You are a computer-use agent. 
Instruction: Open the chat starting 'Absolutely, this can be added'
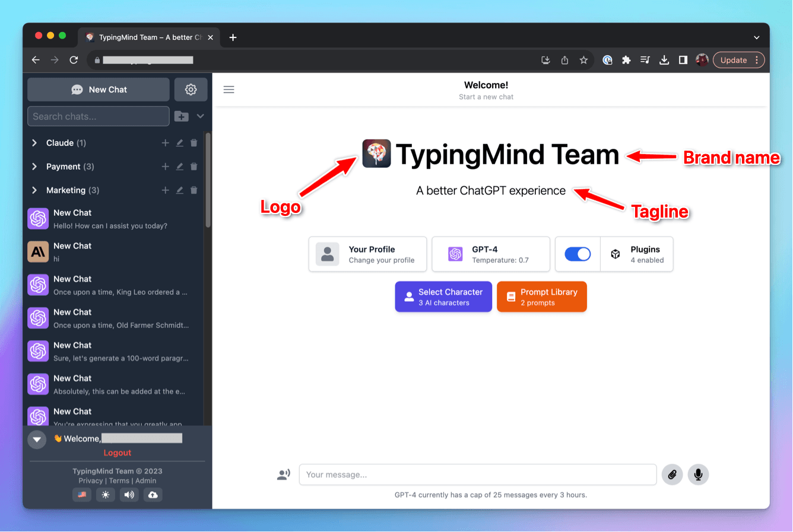pyautogui.click(x=114, y=385)
